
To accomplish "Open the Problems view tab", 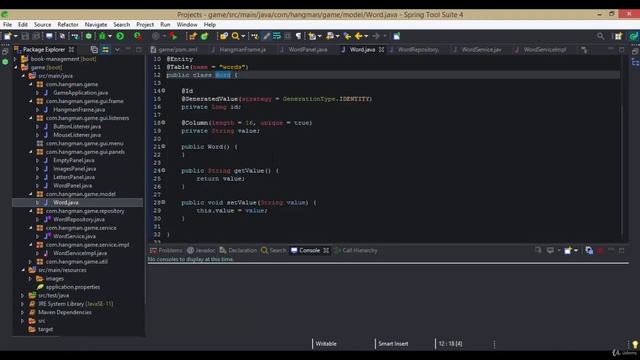I will (166, 250).
